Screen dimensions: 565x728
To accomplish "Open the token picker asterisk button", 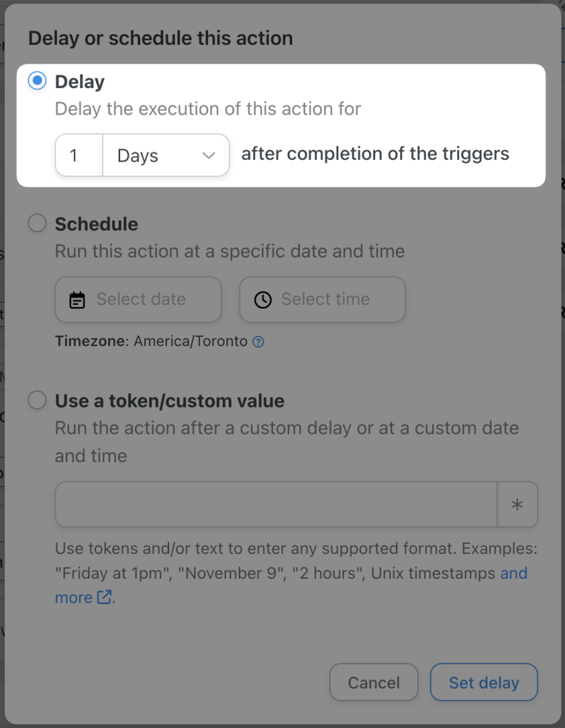I will 517,504.
